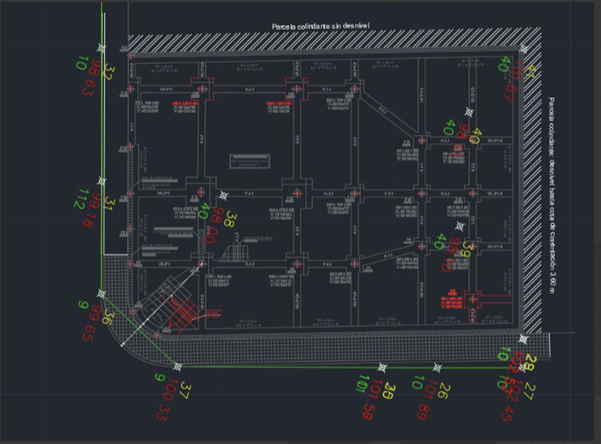Click green code 101 beside elevation 101.58
Image resolution: width=601 pixels, height=444 pixels.
click(362, 383)
